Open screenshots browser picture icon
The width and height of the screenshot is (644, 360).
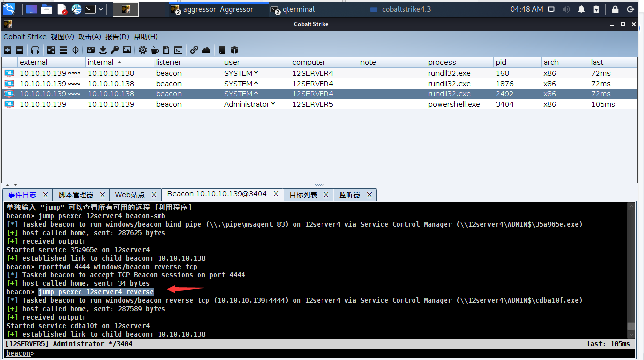(x=127, y=50)
